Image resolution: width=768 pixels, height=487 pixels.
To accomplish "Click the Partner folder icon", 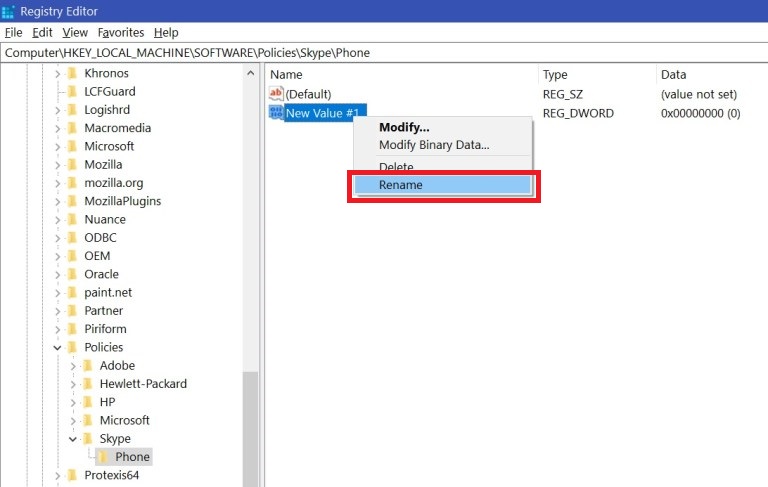I will click(x=72, y=311).
